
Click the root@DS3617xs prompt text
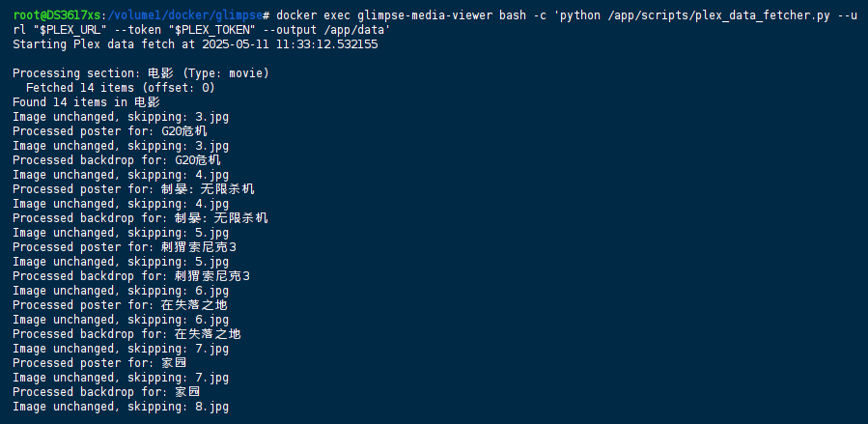tap(57, 15)
